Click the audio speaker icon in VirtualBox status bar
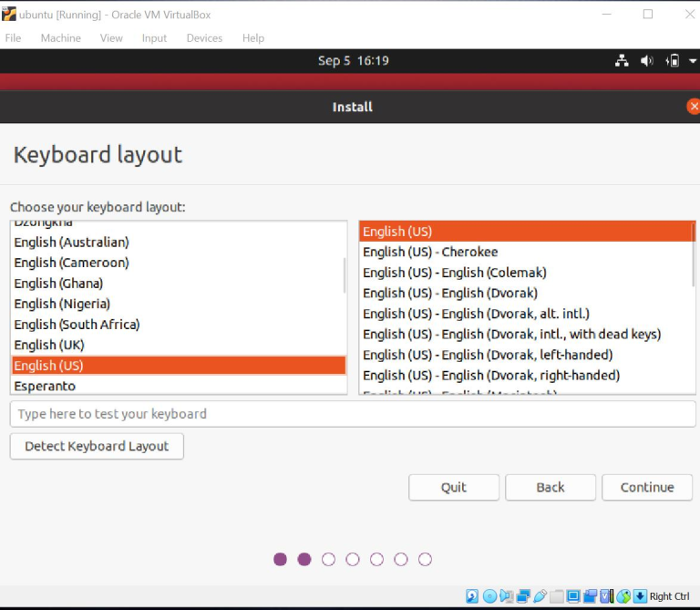The image size is (700, 610). [x=507, y=596]
